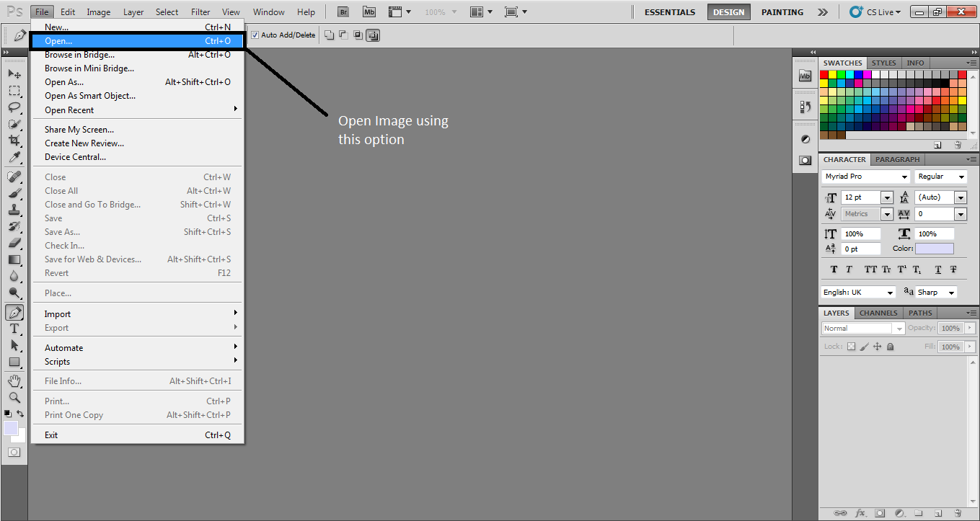Image resolution: width=980 pixels, height=521 pixels.
Task: Select the Rectangle shape tool
Action: (14, 362)
